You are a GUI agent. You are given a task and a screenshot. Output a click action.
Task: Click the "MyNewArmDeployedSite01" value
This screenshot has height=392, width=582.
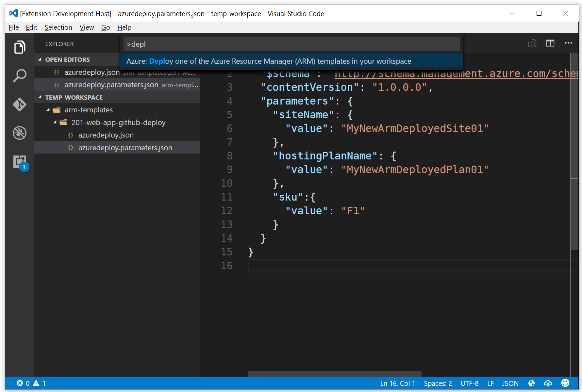[415, 128]
